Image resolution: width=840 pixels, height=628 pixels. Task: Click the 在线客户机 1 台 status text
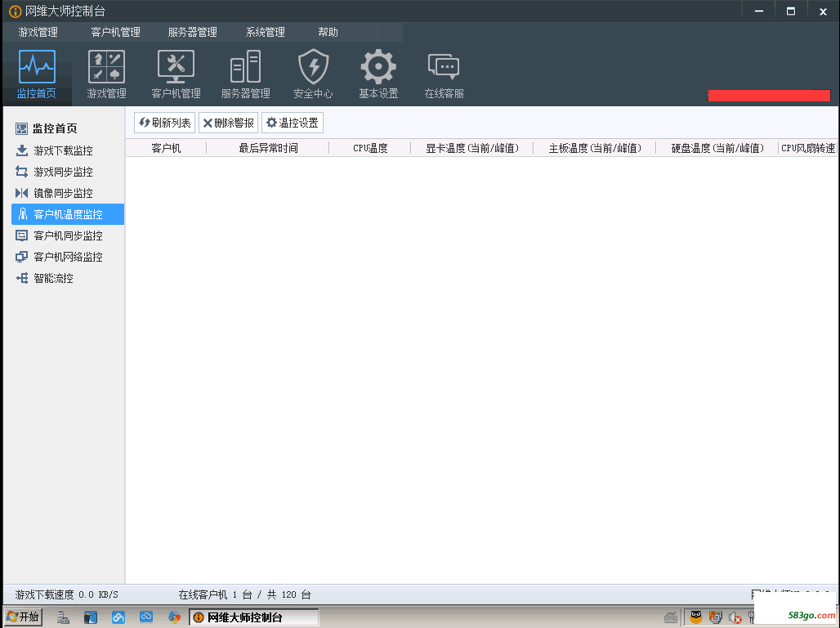(216, 594)
